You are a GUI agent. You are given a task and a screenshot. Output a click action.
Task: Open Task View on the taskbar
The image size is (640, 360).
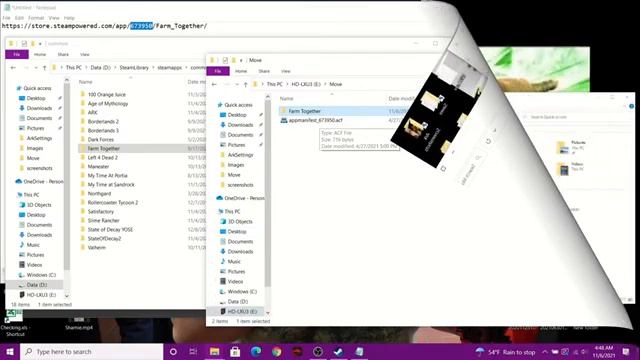[x=193, y=351]
